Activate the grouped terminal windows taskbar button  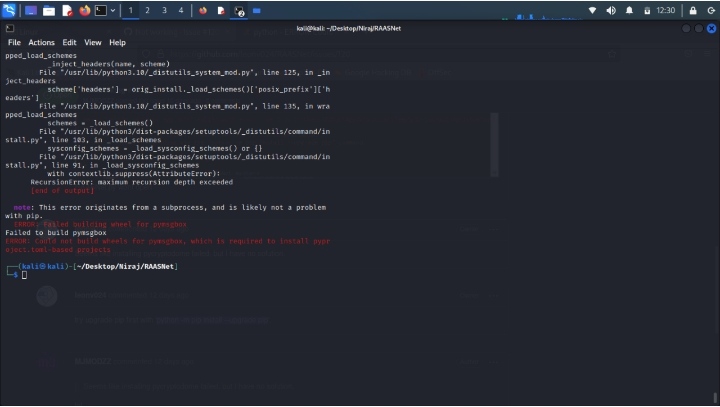(x=239, y=11)
